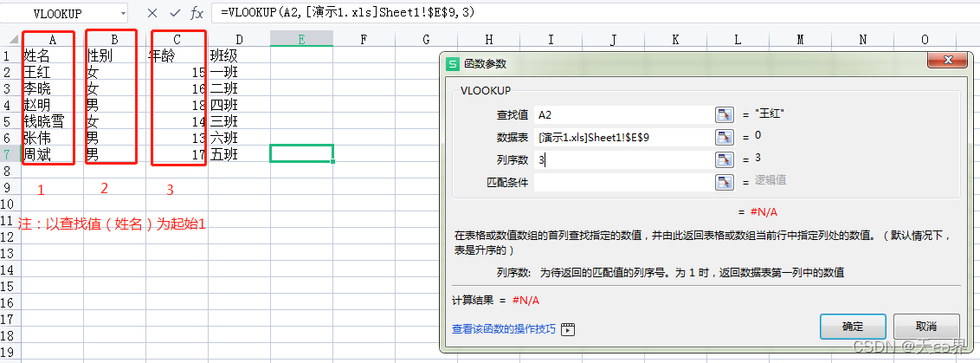Click the WPS S icon in dialog title

tap(453, 64)
